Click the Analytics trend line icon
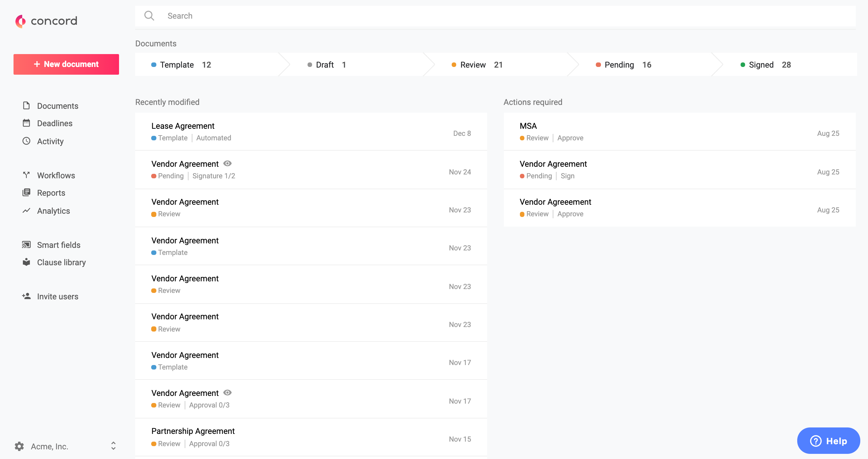 [26, 211]
